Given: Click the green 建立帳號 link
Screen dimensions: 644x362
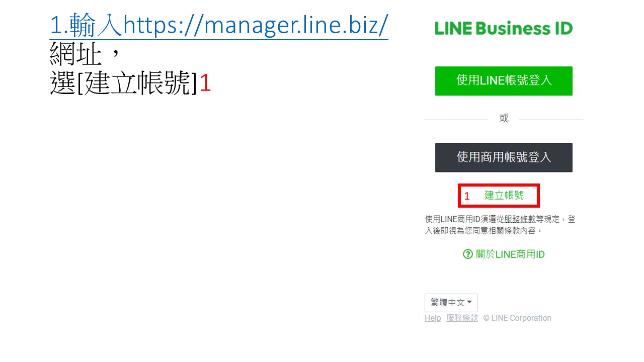Looking at the screenshot, I should (x=504, y=195).
